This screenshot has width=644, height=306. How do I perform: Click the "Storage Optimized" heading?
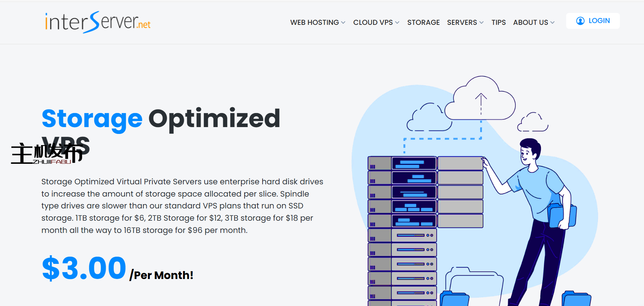click(x=161, y=118)
